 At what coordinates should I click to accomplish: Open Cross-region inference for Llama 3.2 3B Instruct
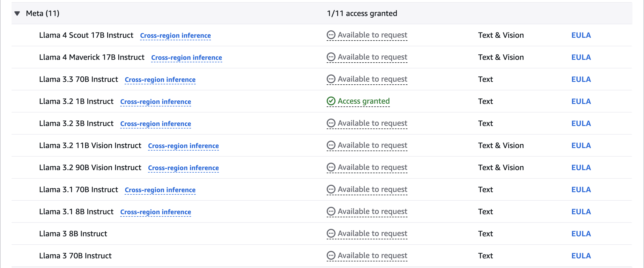[156, 124]
